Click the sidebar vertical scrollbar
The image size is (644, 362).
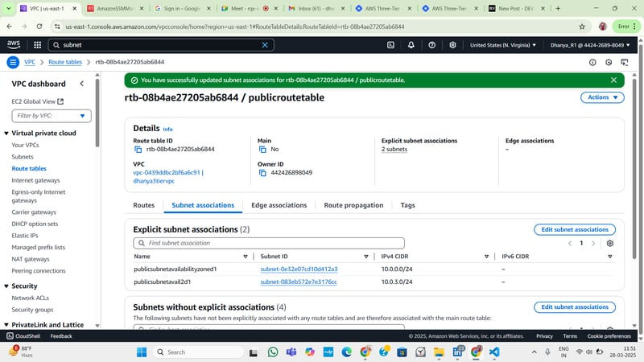pyautogui.click(x=97, y=113)
